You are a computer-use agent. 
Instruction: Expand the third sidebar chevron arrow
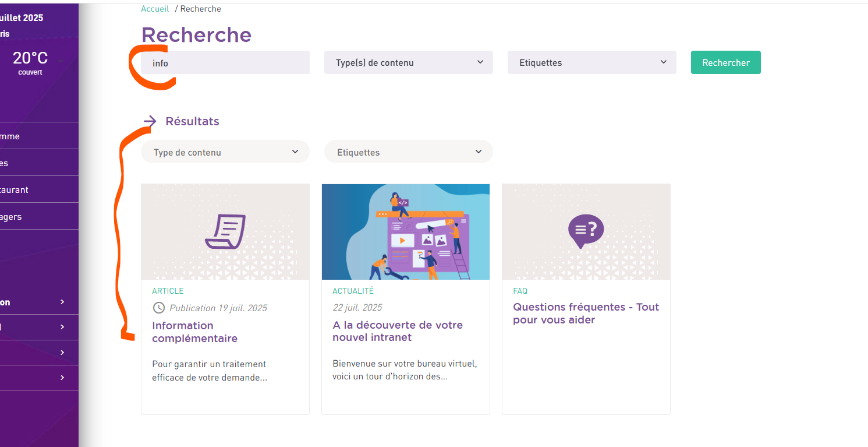(62, 353)
